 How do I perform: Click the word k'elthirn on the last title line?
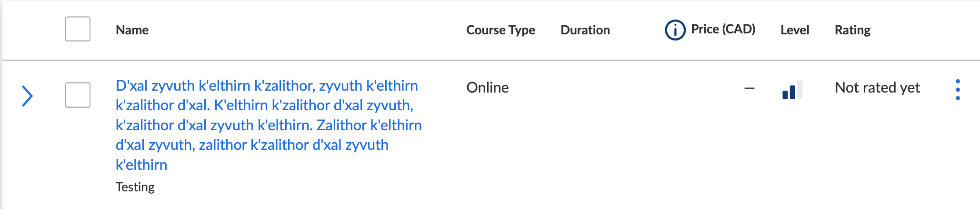click(141, 165)
